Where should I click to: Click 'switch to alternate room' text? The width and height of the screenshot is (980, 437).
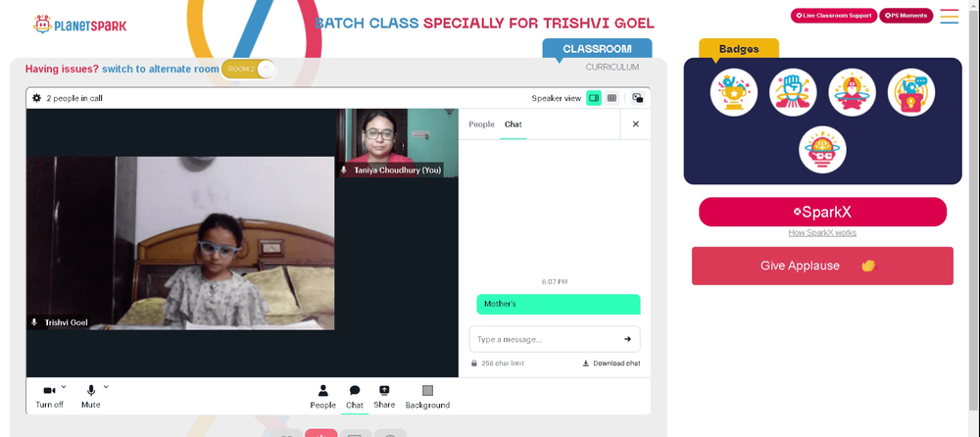click(161, 69)
